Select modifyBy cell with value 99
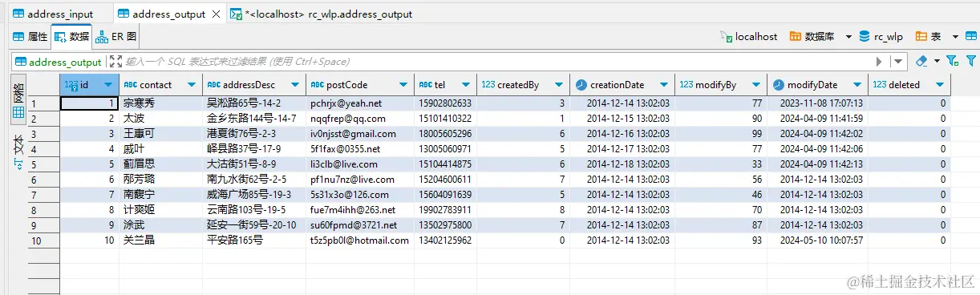 pos(721,134)
